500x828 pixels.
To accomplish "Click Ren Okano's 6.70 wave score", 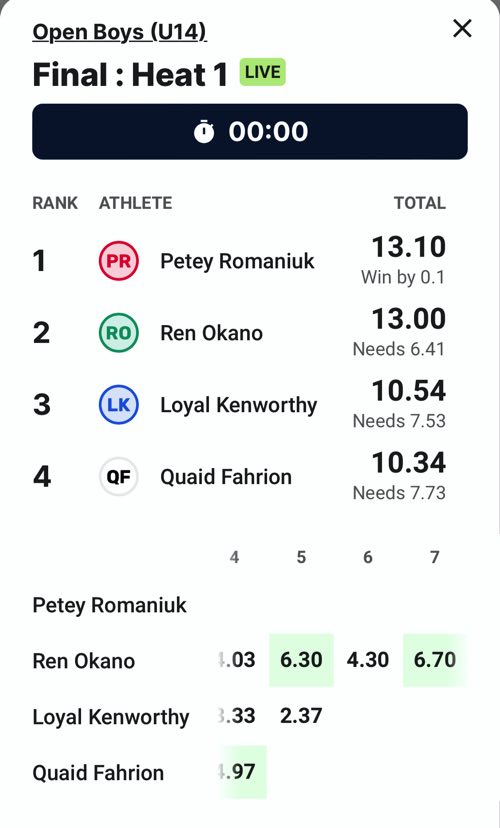I will (x=435, y=660).
